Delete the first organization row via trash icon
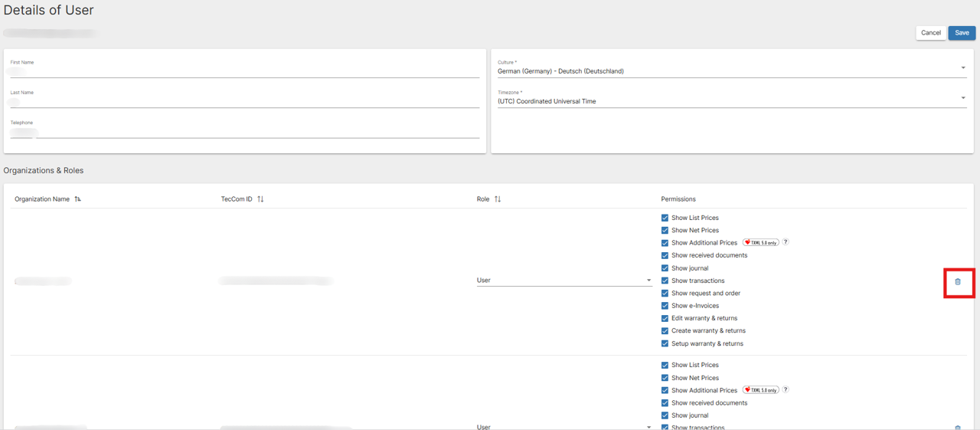The height and width of the screenshot is (430, 980). [958, 282]
